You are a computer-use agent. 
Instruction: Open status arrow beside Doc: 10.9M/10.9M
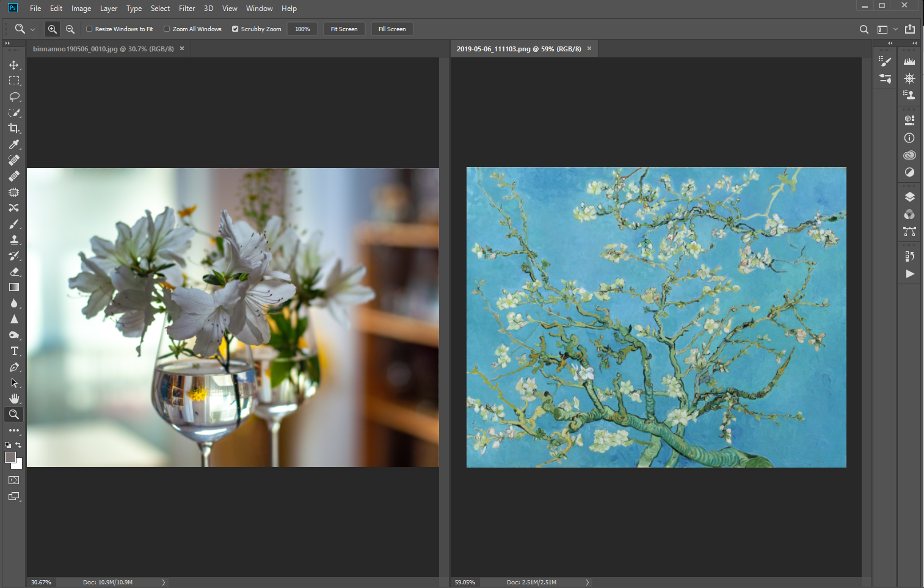tap(164, 582)
